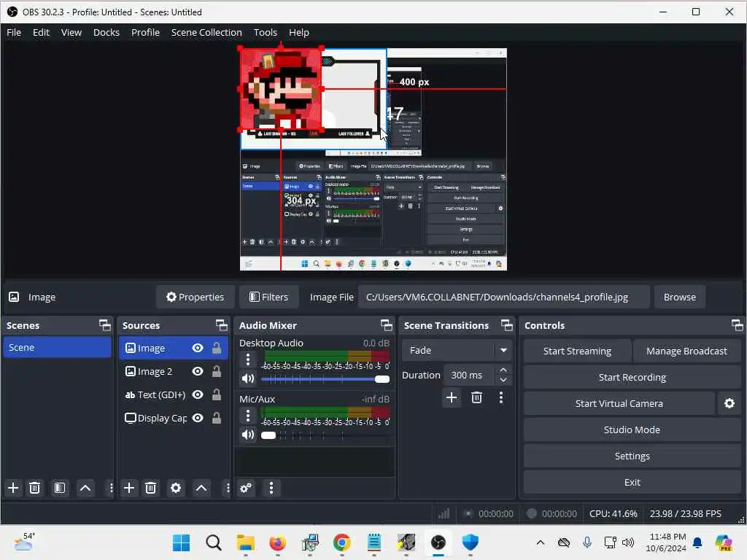This screenshot has width=747, height=560.
Task: Lock the Image 2 source
Action: pos(216,371)
